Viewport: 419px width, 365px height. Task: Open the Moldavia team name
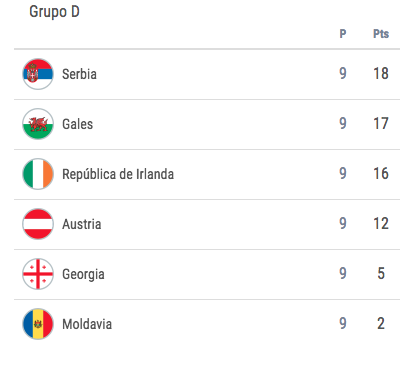[87, 324]
